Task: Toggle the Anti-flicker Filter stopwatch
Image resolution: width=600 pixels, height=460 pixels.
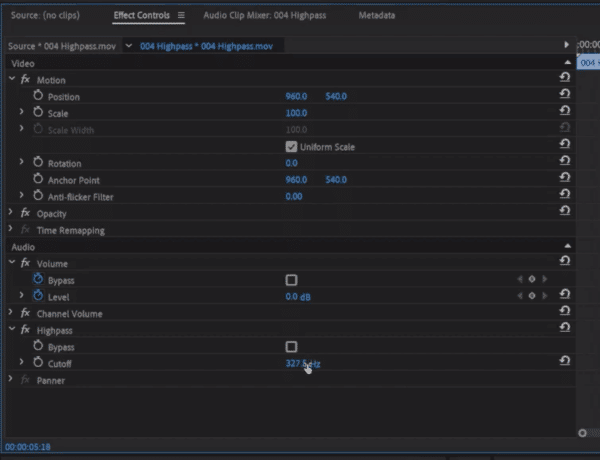Action: [x=38, y=196]
